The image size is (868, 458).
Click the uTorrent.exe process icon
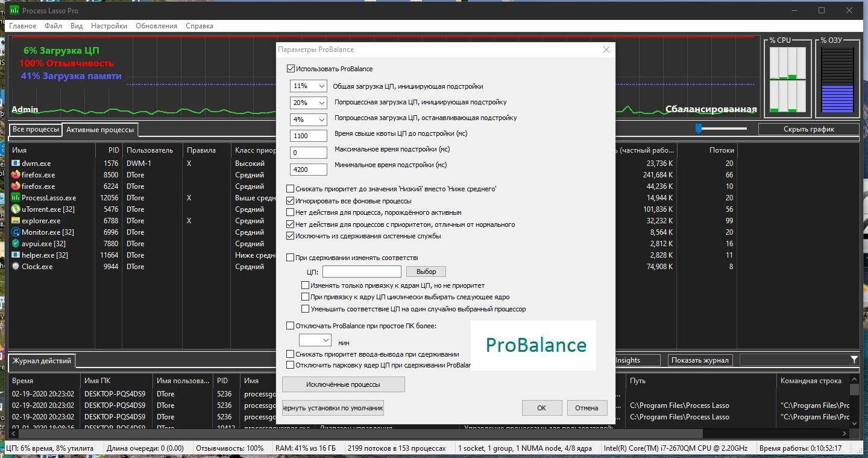coord(16,209)
